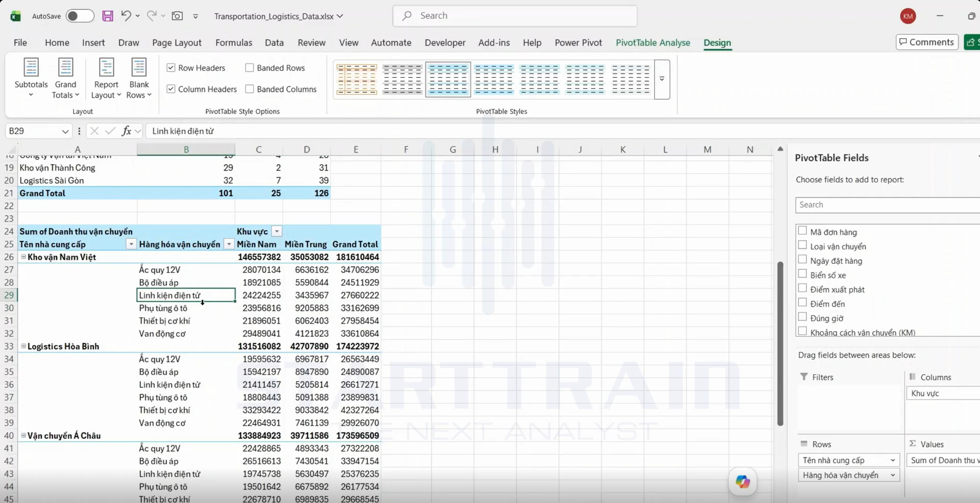Toggle the AutoSave switch

(x=80, y=16)
